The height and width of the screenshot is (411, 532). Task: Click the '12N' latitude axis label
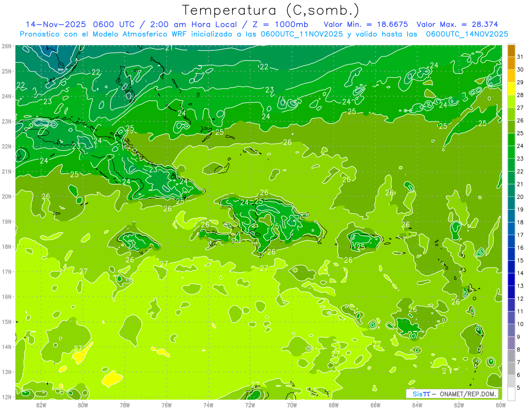click(6, 397)
